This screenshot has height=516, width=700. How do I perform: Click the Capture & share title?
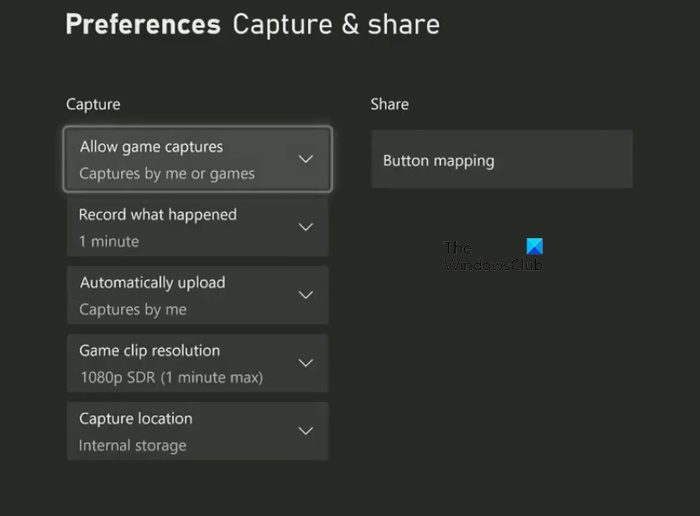click(x=335, y=24)
